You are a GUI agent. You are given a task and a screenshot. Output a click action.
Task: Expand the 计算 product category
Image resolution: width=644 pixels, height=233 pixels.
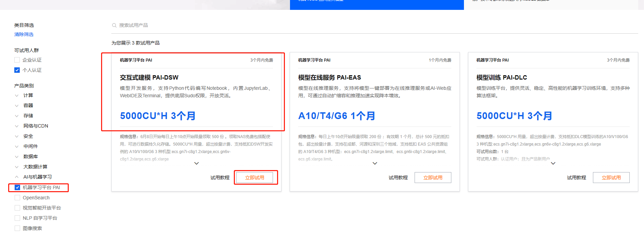17,96
